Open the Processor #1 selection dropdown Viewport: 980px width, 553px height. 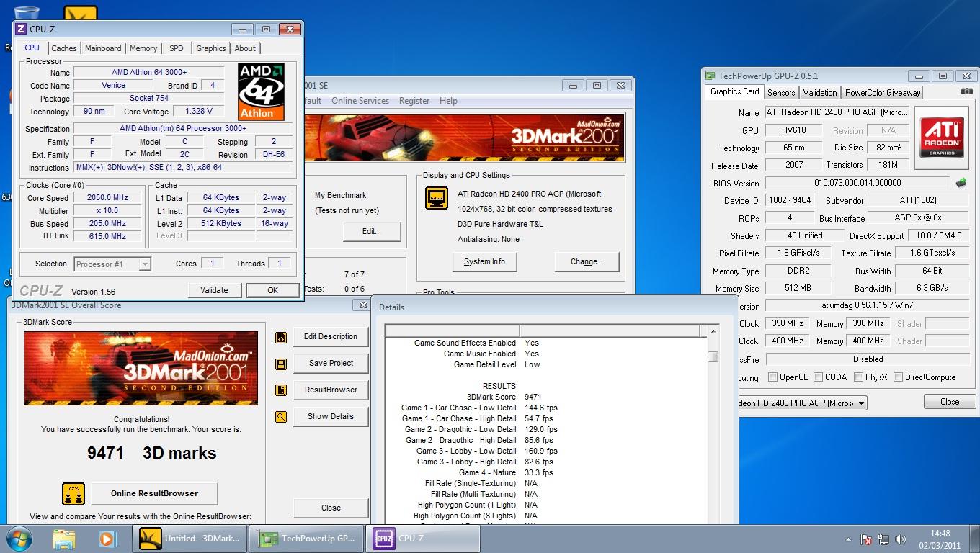[x=112, y=264]
